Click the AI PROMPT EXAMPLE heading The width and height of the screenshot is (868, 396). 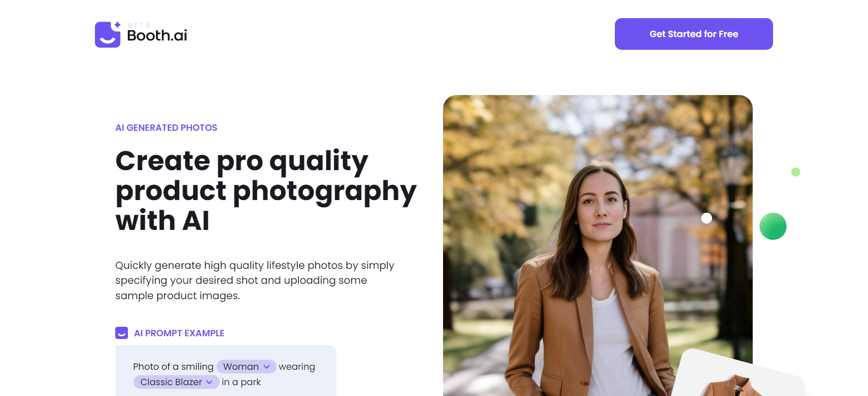click(179, 333)
